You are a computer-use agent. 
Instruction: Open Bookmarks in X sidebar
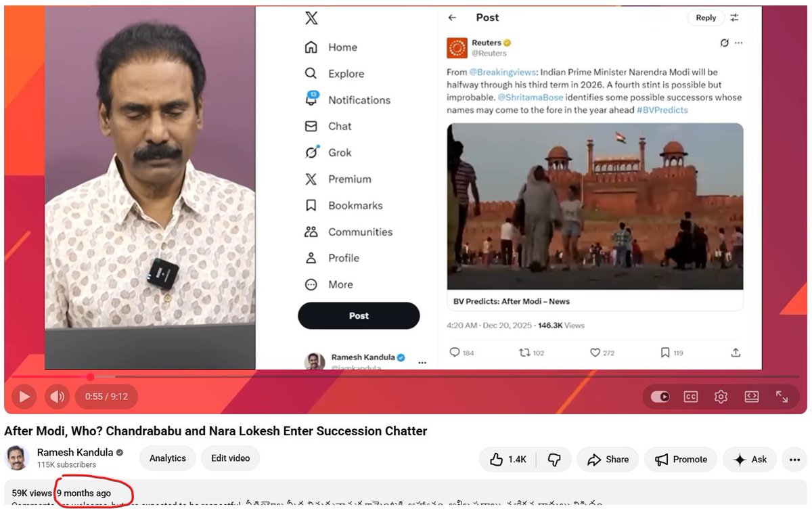click(x=344, y=205)
